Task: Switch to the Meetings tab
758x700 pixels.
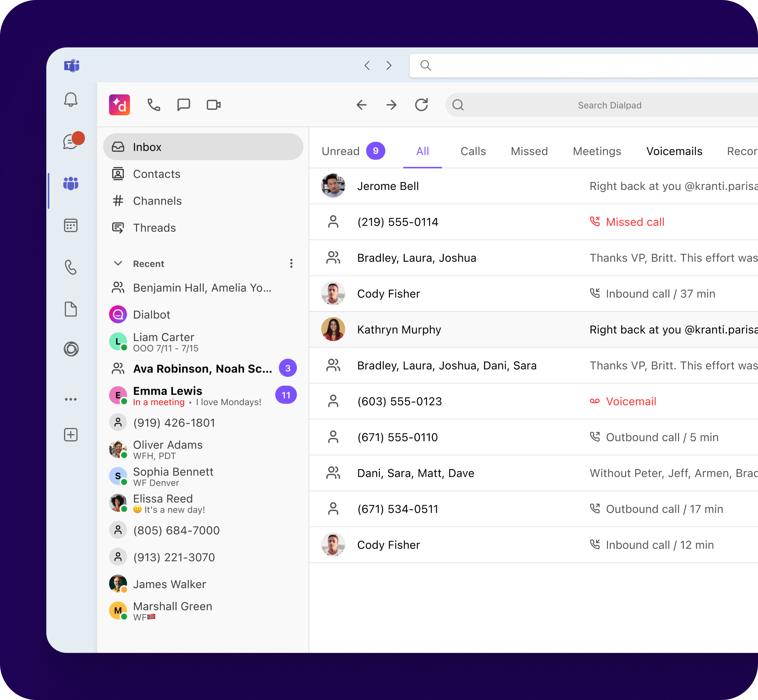Action: (597, 151)
